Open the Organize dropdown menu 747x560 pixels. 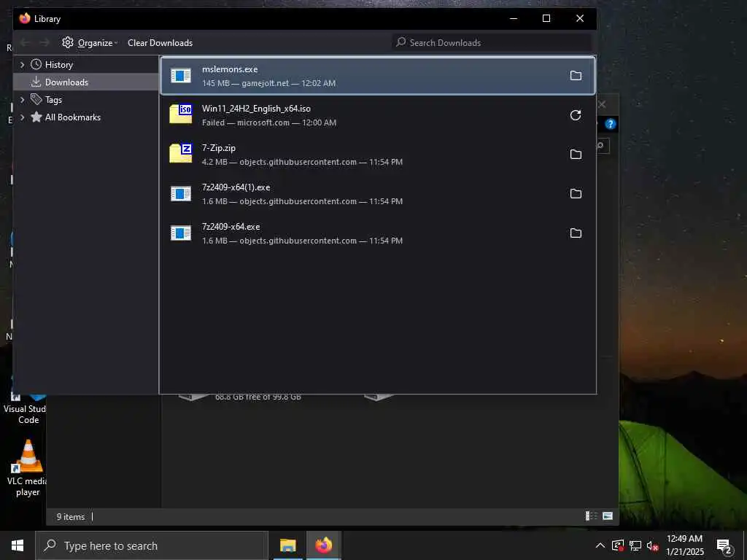pos(90,43)
